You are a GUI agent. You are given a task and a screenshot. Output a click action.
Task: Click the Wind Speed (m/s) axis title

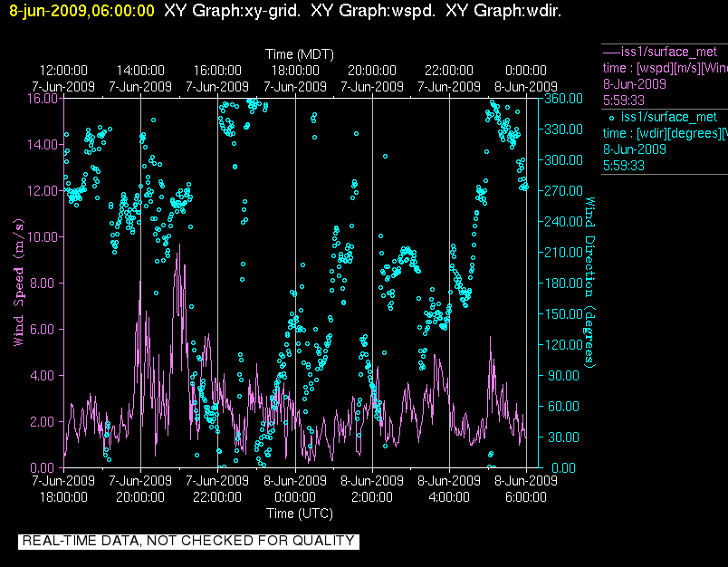tap(18, 283)
